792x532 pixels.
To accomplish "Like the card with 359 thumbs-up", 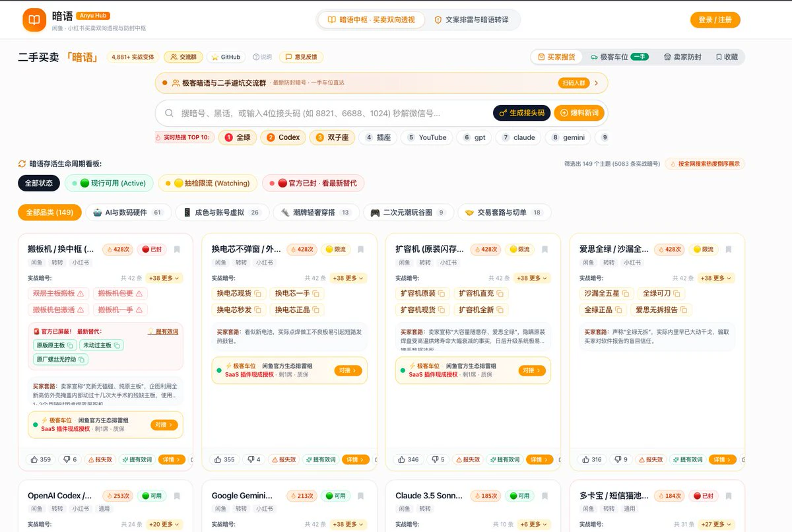I will click(x=40, y=459).
